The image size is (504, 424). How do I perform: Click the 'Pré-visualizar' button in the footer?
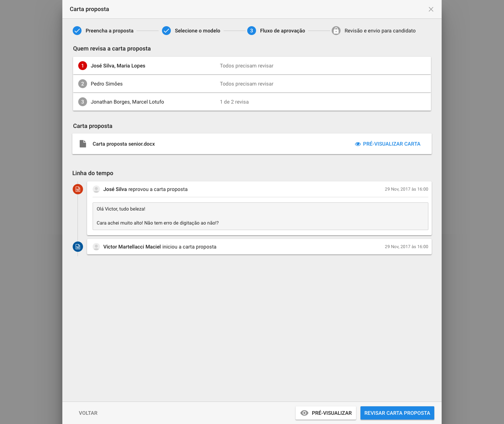click(326, 413)
